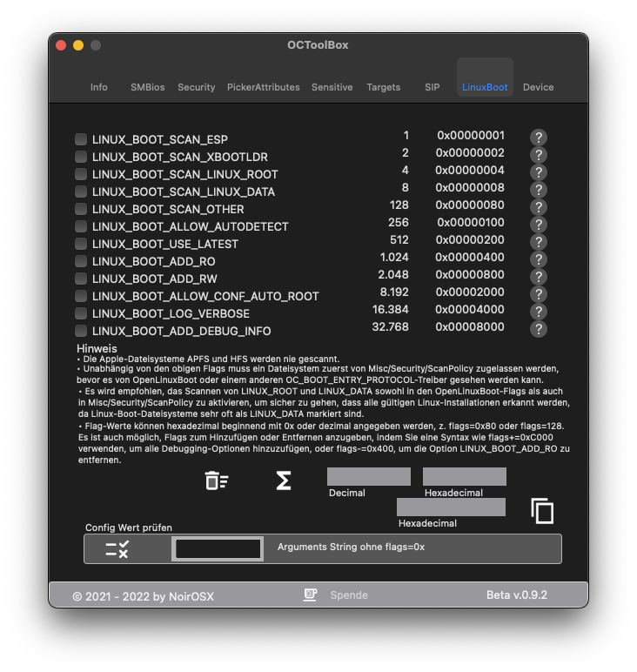
Task: Toggle LINUX_BOOT_ADD_RO checkbox
Action: tap(81, 261)
